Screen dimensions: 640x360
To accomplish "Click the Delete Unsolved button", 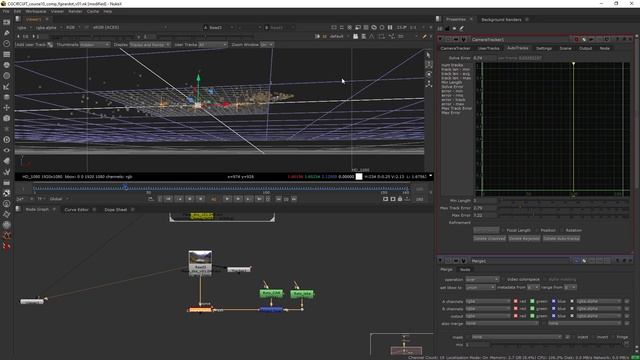I will pyautogui.click(x=489, y=238).
